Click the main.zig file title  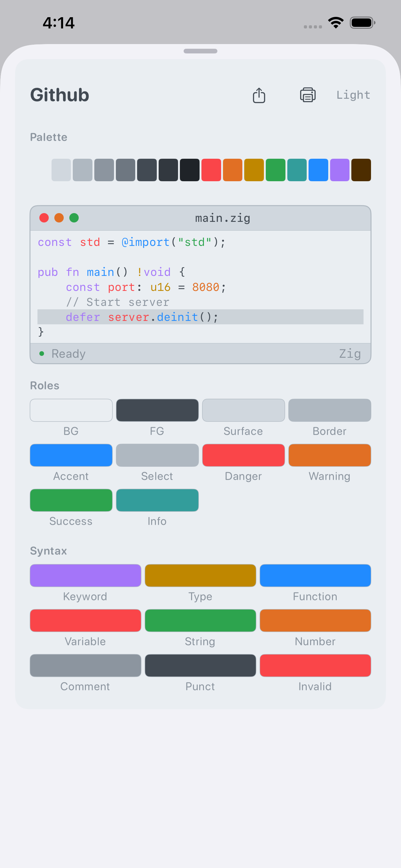[x=223, y=218]
